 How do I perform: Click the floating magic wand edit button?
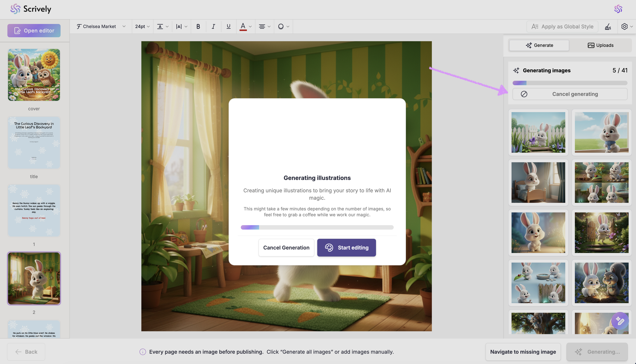pyautogui.click(x=620, y=321)
